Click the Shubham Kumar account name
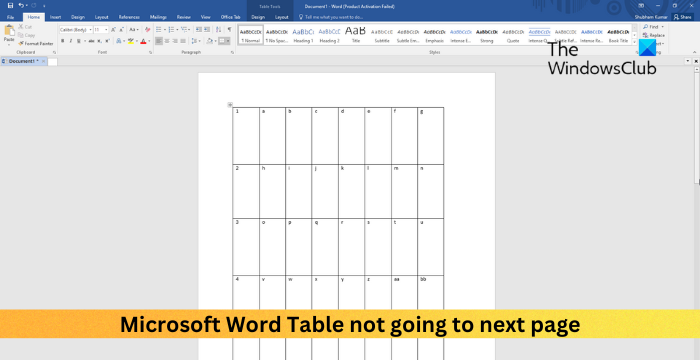 [651, 17]
